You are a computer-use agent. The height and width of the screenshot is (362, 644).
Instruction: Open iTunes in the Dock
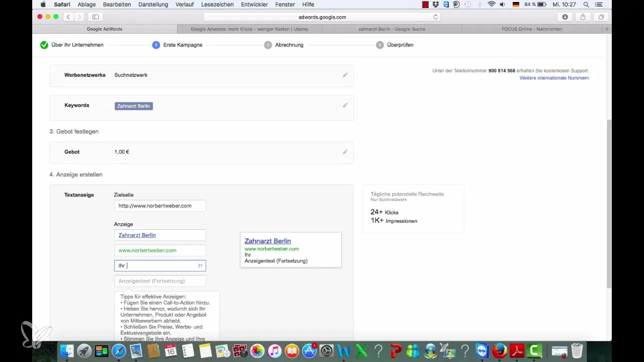275,350
